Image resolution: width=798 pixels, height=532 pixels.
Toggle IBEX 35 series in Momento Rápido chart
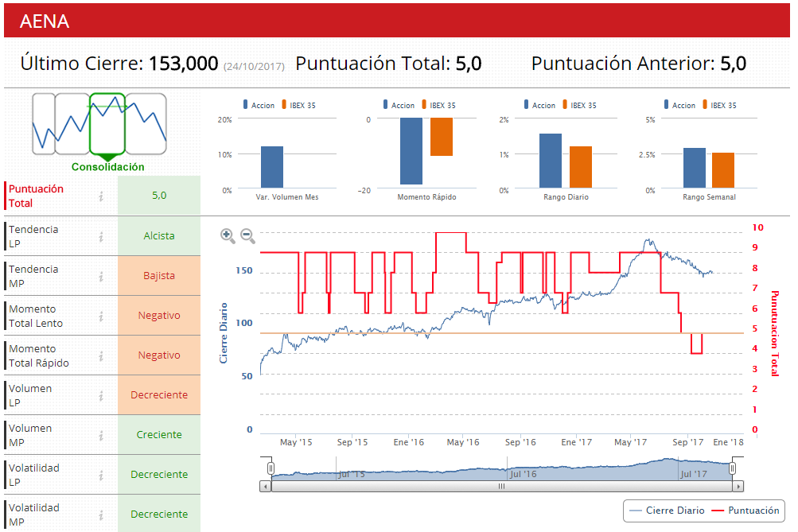click(x=438, y=105)
